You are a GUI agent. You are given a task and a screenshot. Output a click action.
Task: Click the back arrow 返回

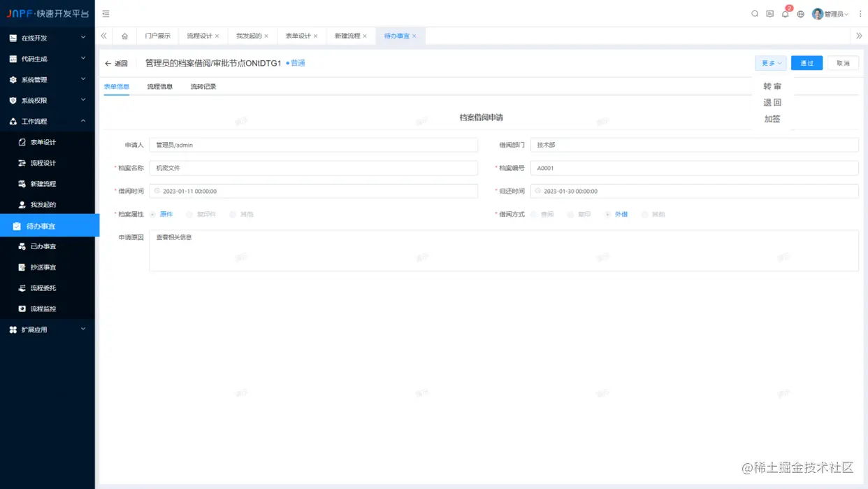[117, 64]
